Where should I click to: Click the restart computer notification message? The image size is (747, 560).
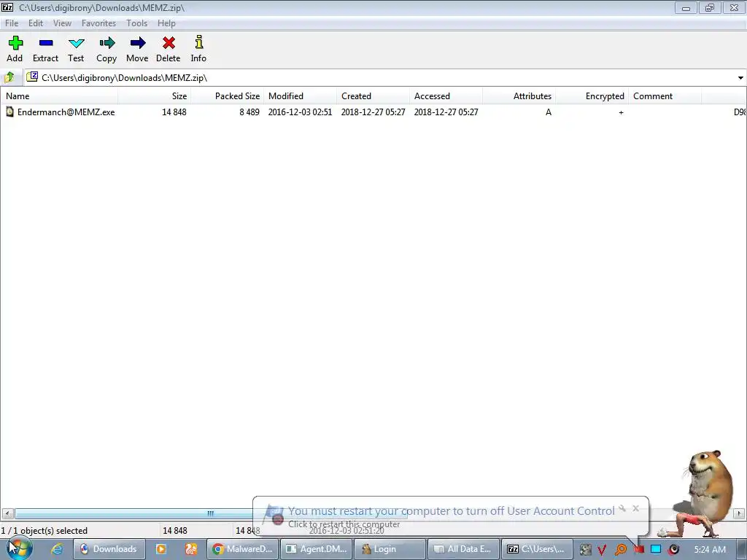(x=451, y=511)
